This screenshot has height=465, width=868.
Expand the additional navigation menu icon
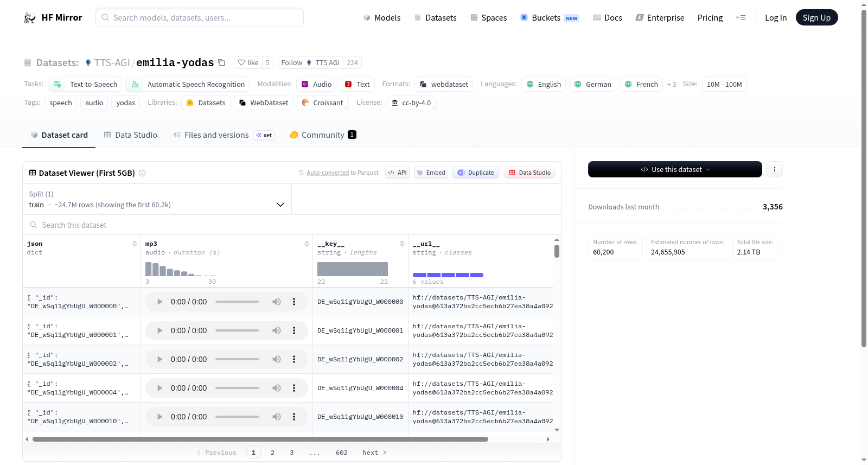click(741, 18)
